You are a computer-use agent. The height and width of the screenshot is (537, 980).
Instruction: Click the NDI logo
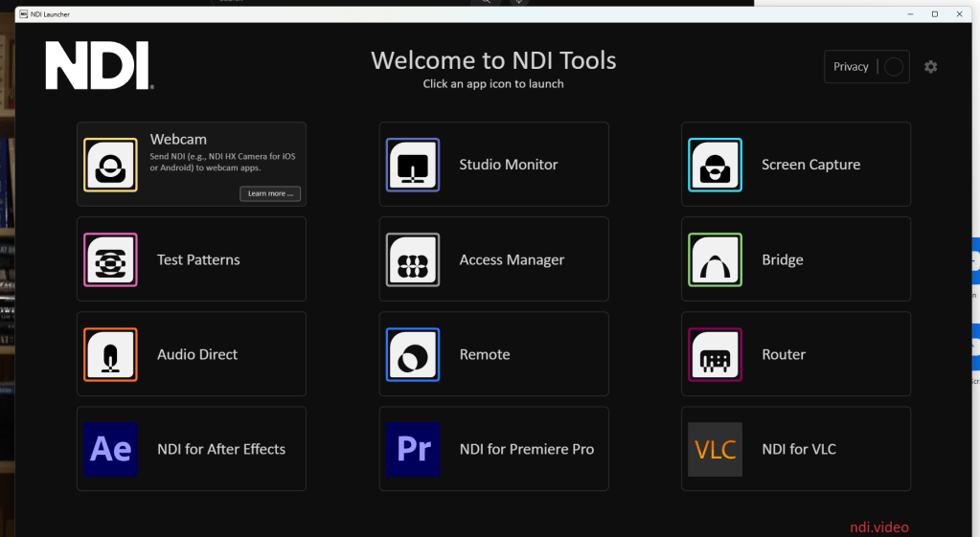tap(99, 65)
